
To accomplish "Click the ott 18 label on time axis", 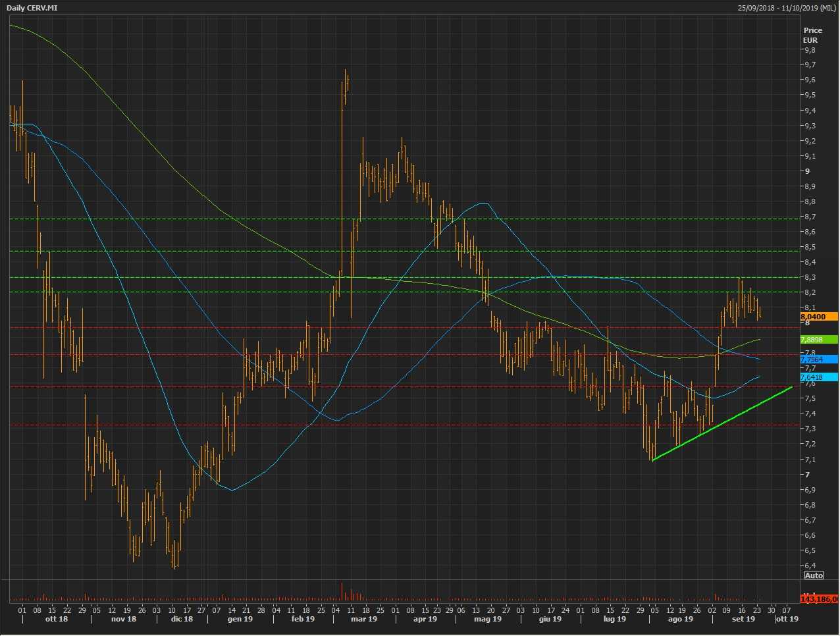I will (x=55, y=619).
